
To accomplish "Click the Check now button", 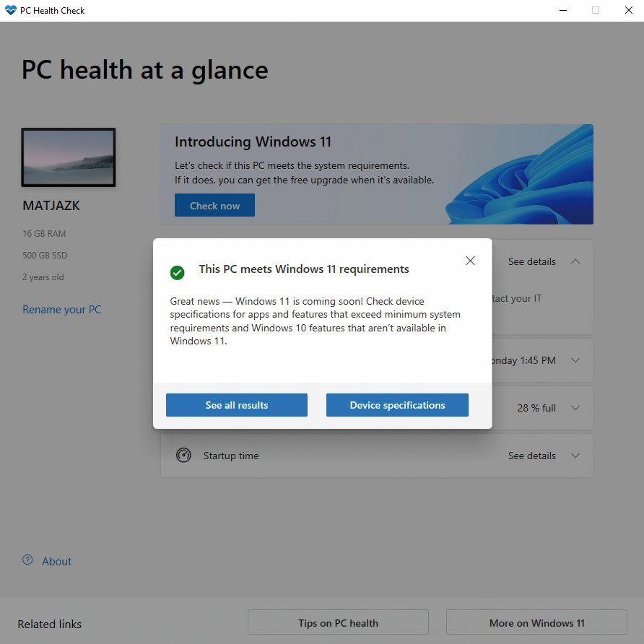I will pyautogui.click(x=214, y=205).
